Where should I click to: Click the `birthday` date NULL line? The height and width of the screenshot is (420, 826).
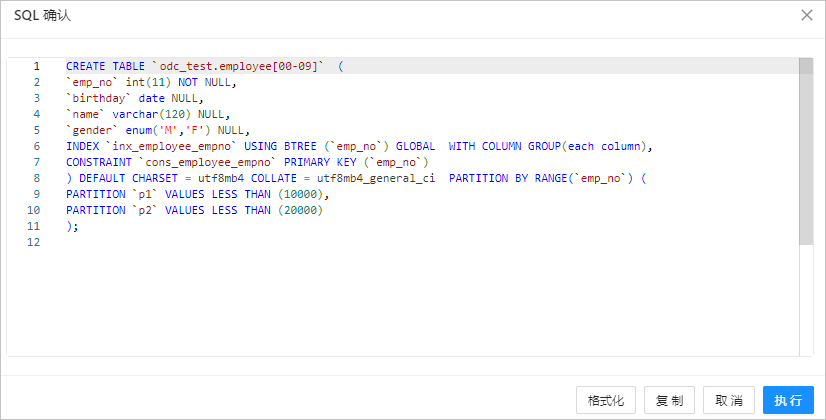pos(135,98)
